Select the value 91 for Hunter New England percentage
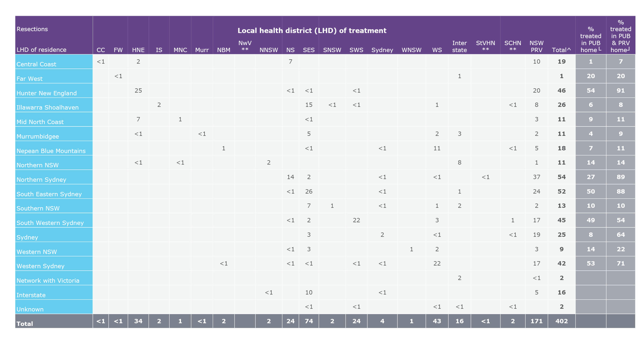The image size is (644, 349). pyautogui.click(x=620, y=90)
